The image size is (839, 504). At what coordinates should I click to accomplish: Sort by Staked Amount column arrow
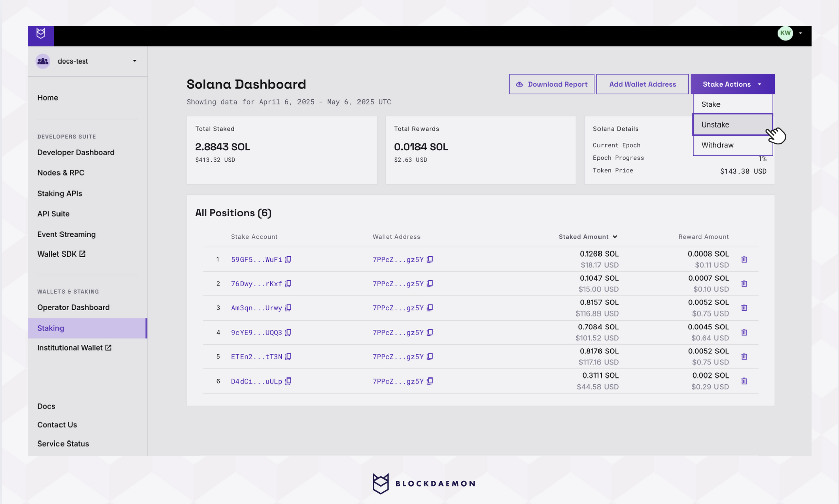[615, 237]
